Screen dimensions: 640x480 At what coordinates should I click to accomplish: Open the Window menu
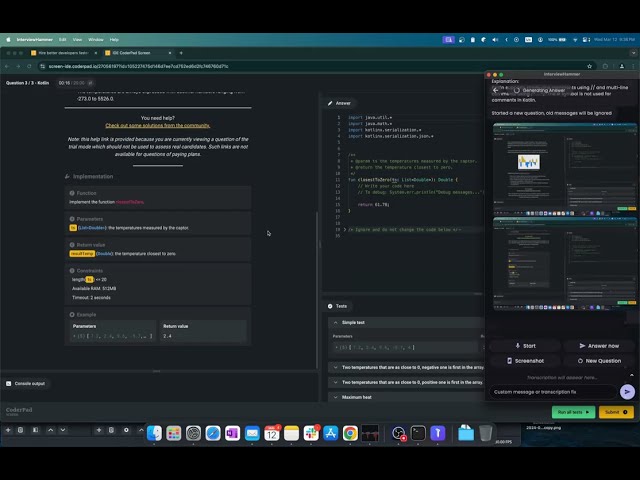click(96, 40)
